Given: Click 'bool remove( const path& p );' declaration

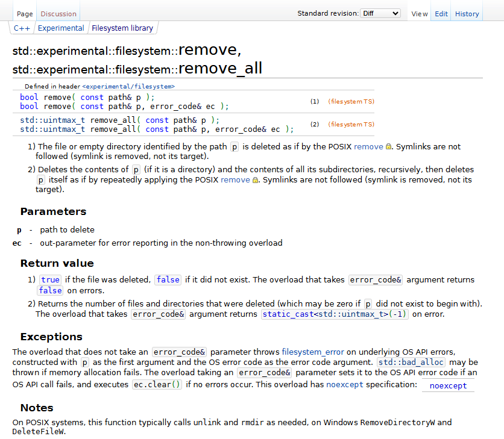Looking at the screenshot, I should [x=87, y=98].
